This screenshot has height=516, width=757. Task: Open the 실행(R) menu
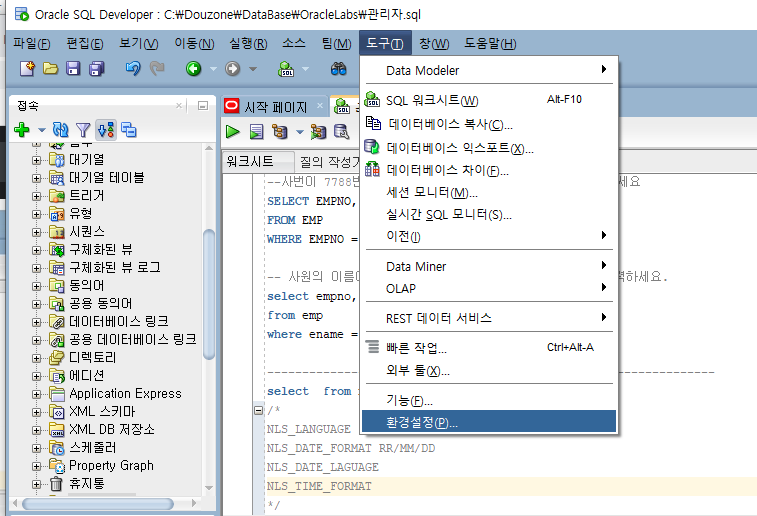point(248,43)
